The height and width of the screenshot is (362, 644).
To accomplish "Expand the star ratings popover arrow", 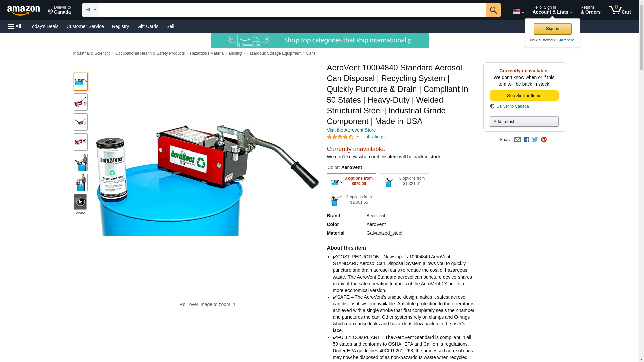I will [x=358, y=137].
